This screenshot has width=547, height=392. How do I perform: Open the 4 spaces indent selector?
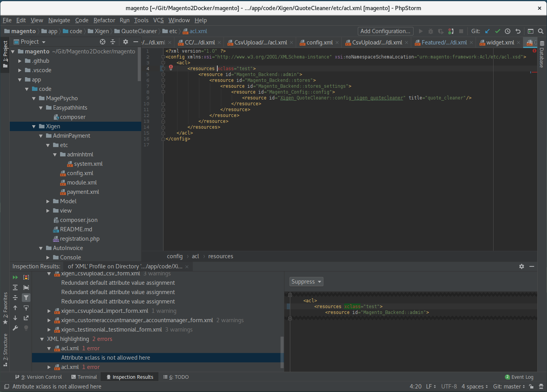click(474, 387)
